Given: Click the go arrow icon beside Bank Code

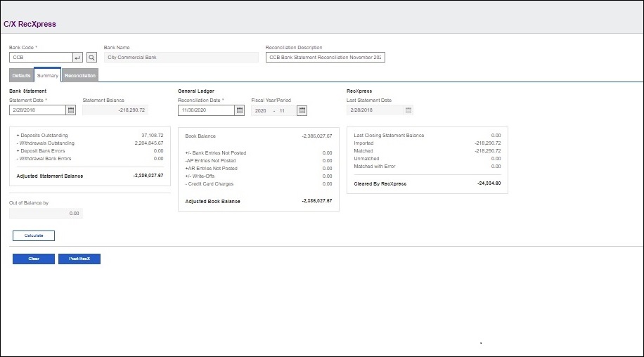Looking at the screenshot, I should [x=78, y=58].
